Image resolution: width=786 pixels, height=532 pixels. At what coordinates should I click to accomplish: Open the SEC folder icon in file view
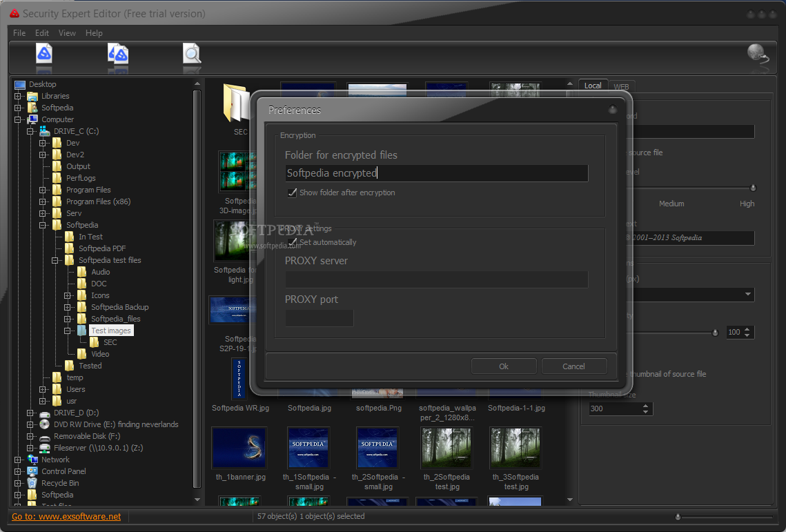(x=236, y=104)
